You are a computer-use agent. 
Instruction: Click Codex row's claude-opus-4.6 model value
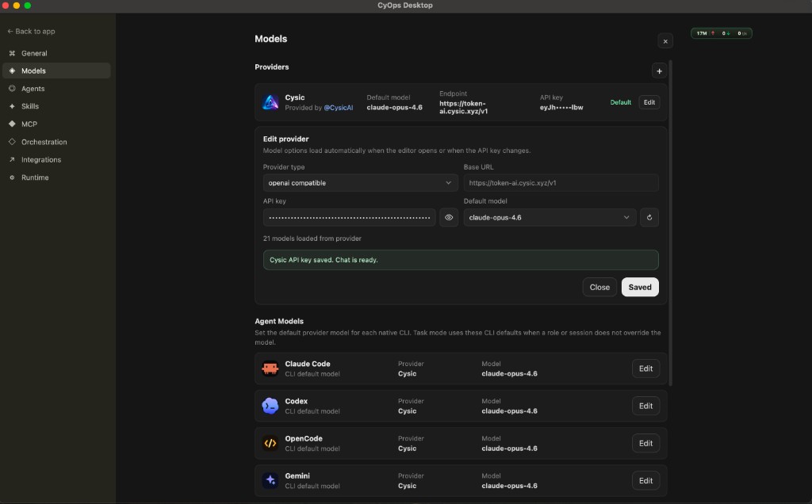[510, 410]
